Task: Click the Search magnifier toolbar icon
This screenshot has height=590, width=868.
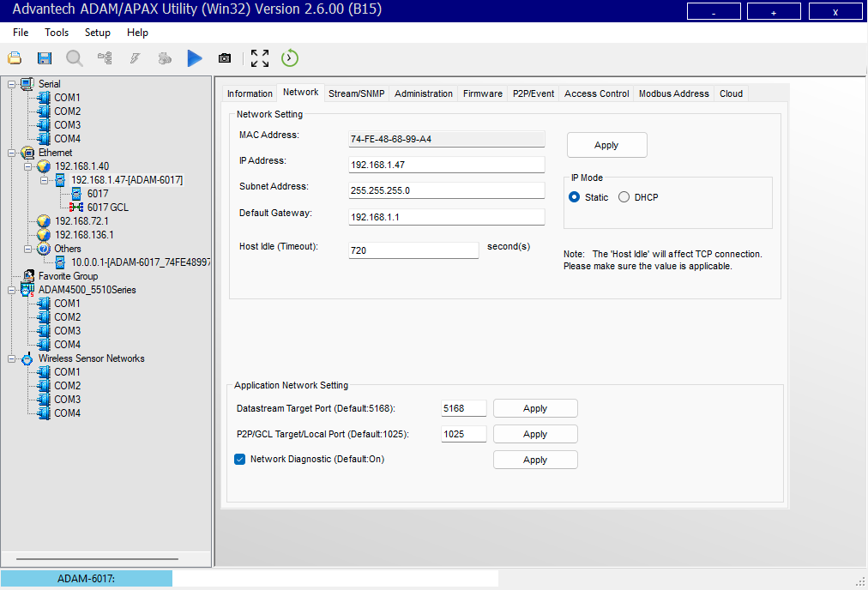Action: coord(74,58)
